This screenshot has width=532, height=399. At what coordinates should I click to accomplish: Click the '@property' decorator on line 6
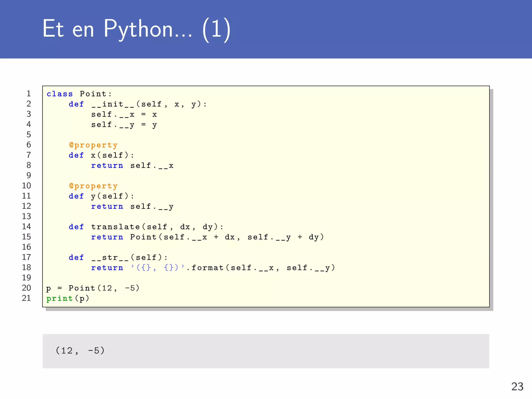[93, 145]
